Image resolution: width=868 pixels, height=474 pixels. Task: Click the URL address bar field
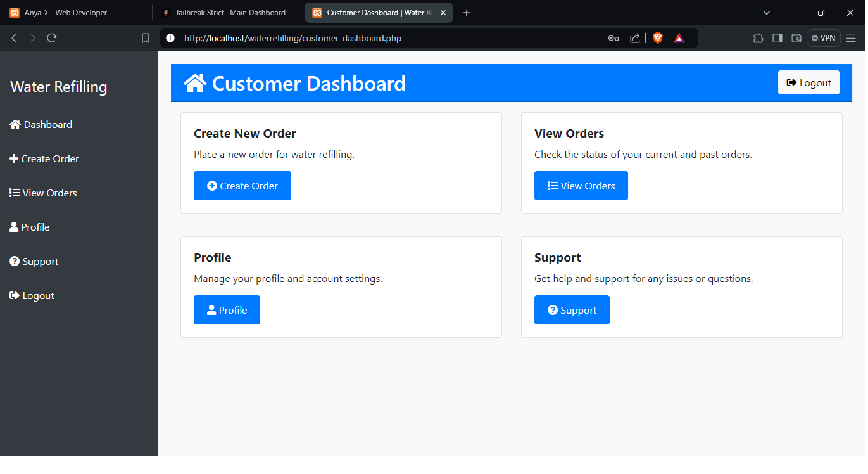(380, 38)
